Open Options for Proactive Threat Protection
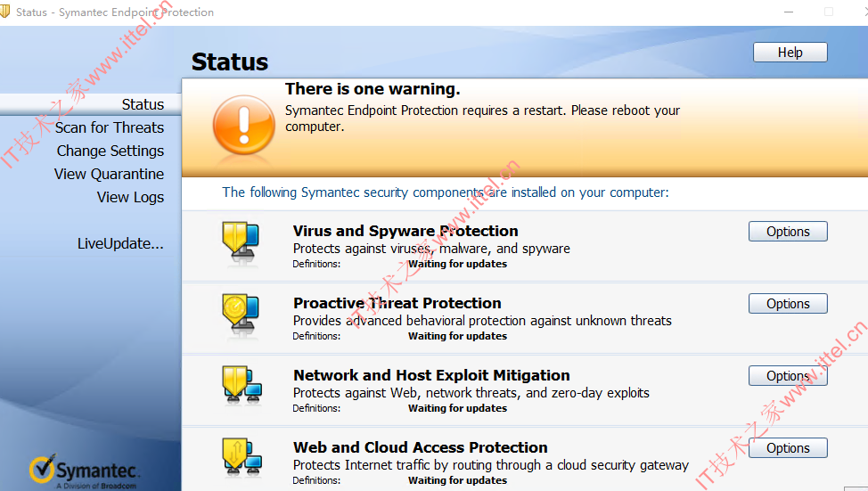Viewport: 868px width, 491px height. [x=788, y=303]
